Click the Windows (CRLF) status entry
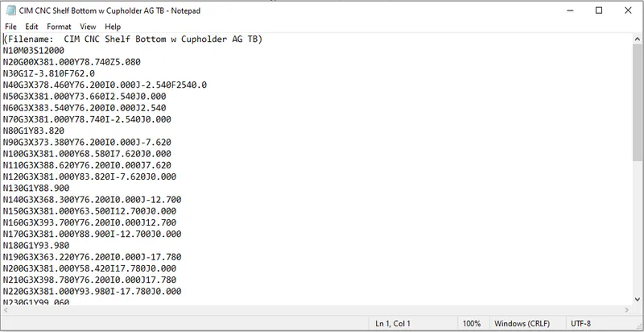Image resolution: width=644 pixels, height=332 pixels. pos(522,324)
